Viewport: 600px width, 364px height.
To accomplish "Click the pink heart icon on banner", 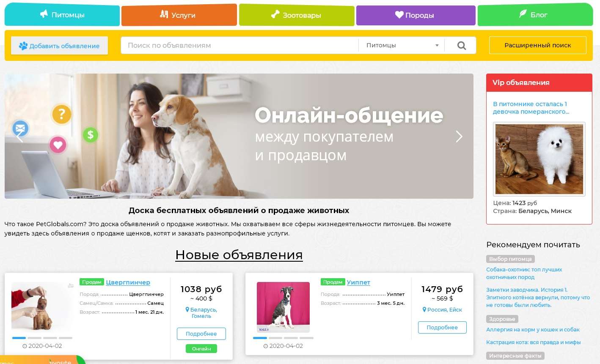I will click(58, 145).
